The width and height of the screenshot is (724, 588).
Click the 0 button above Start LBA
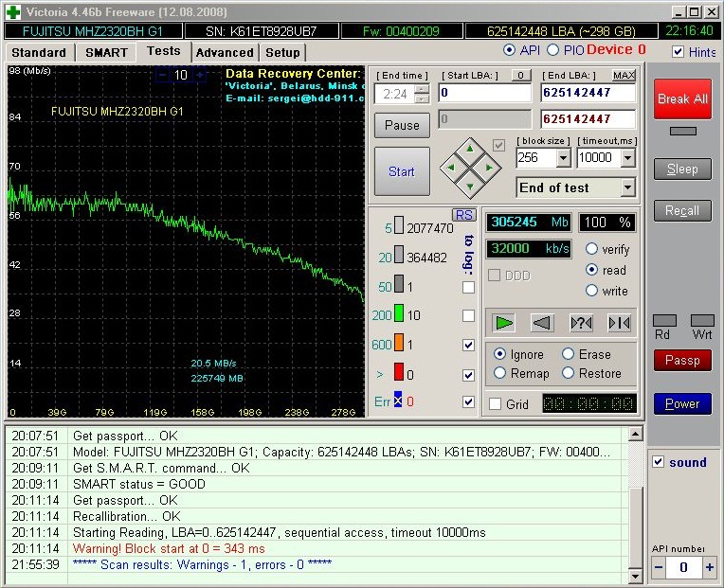(x=521, y=75)
